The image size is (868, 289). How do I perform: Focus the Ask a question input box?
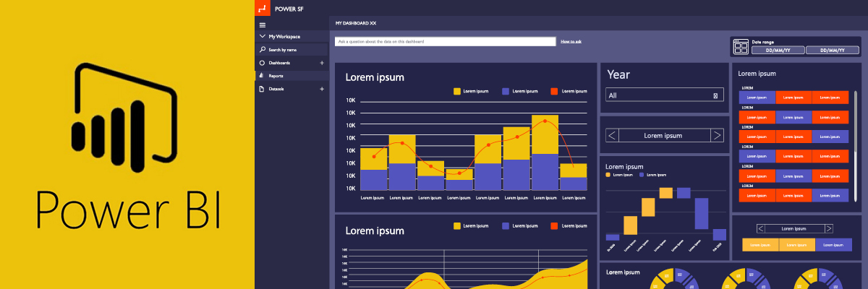tap(445, 42)
